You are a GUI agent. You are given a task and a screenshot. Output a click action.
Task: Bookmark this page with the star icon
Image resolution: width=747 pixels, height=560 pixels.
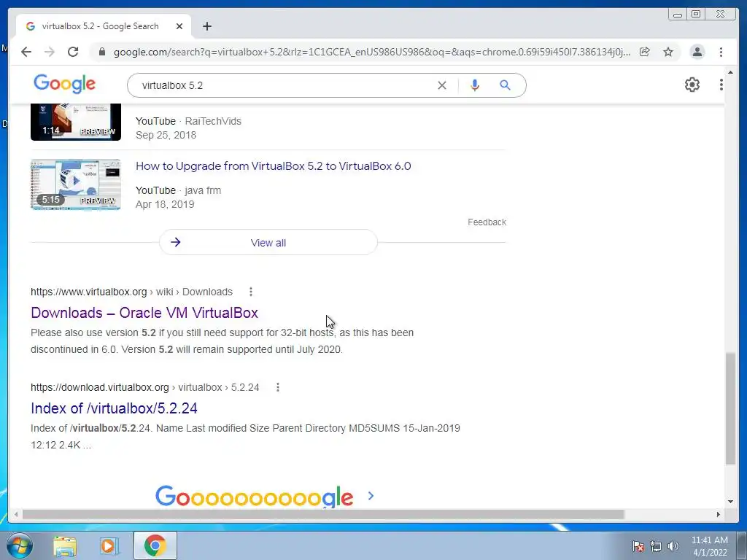tap(668, 52)
